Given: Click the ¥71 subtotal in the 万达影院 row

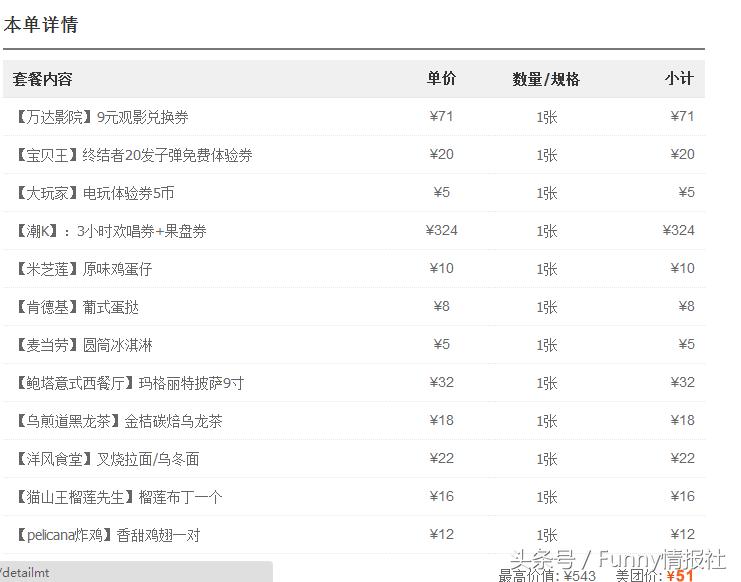Looking at the screenshot, I should [x=682, y=116].
